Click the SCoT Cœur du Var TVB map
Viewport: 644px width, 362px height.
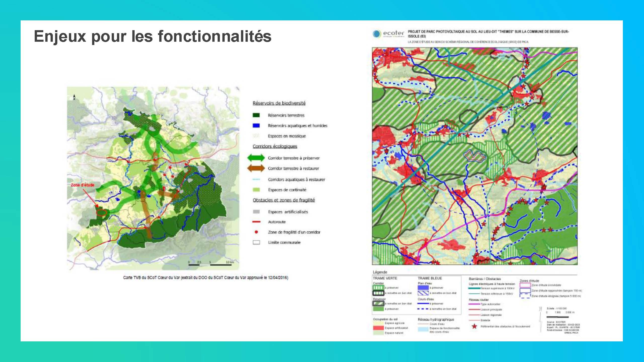pos(153,178)
